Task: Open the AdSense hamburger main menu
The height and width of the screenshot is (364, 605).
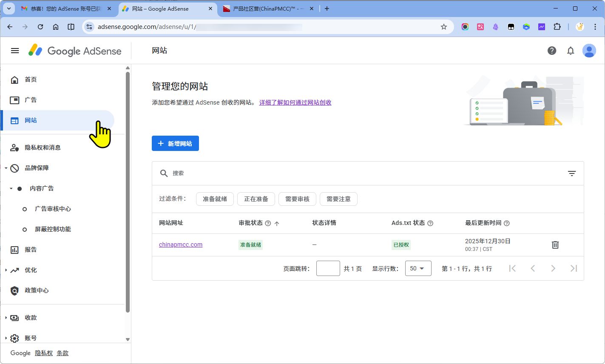Action: click(x=15, y=51)
